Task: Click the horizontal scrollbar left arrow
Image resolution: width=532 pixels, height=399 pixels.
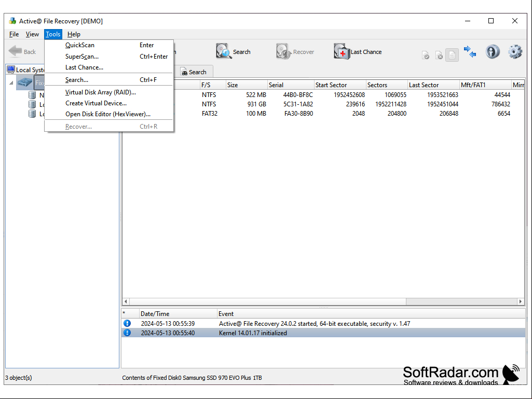Action: [126, 301]
